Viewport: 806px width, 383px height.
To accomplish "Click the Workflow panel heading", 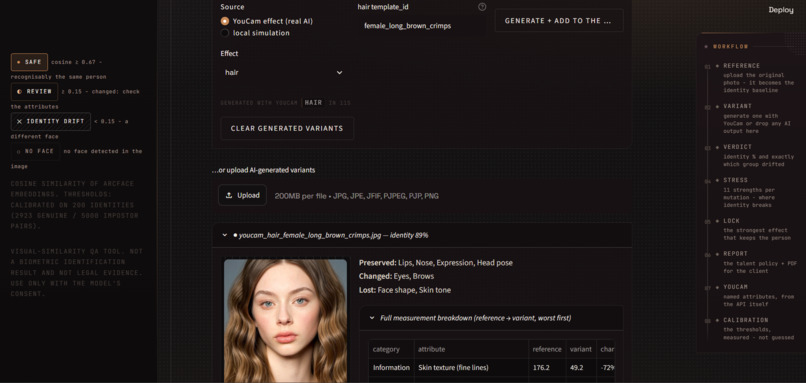I will 730,46.
